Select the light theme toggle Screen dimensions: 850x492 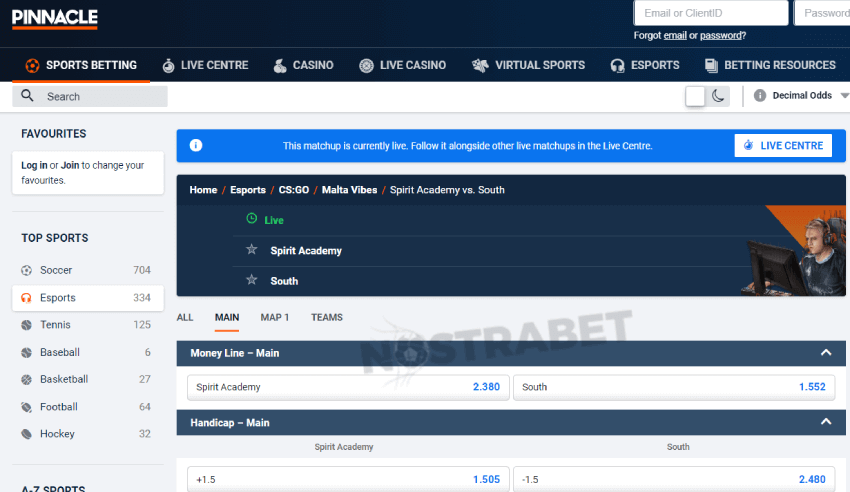tap(695, 96)
